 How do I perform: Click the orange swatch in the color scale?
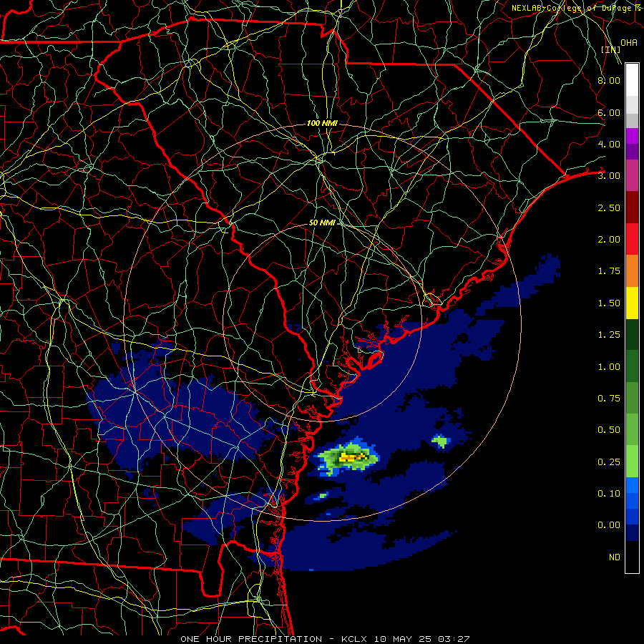click(632, 271)
